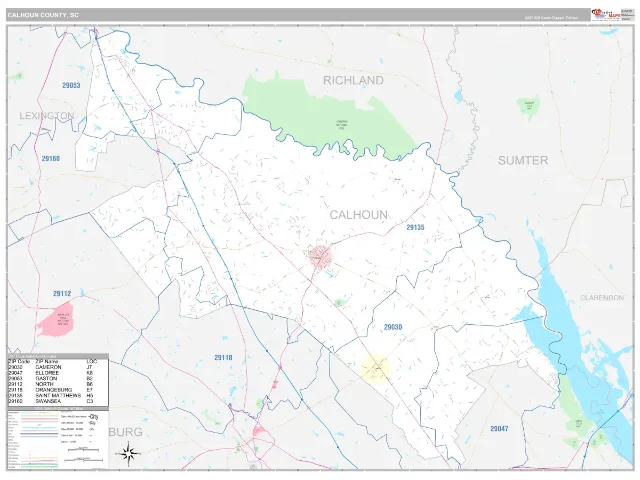Click the publisher logo in the title bar
Viewport: 640px width, 480px height.
pyautogui.click(x=606, y=15)
